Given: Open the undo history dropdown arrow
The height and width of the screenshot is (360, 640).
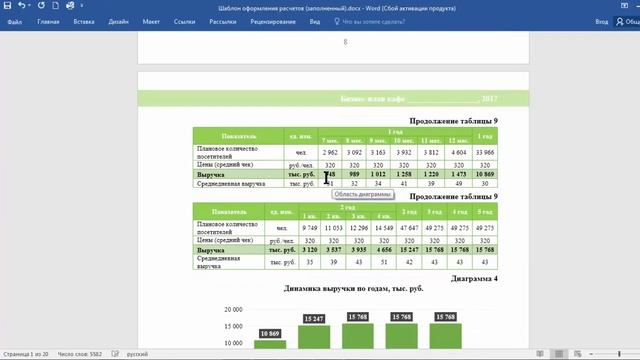Looking at the screenshot, I should (29, 6).
